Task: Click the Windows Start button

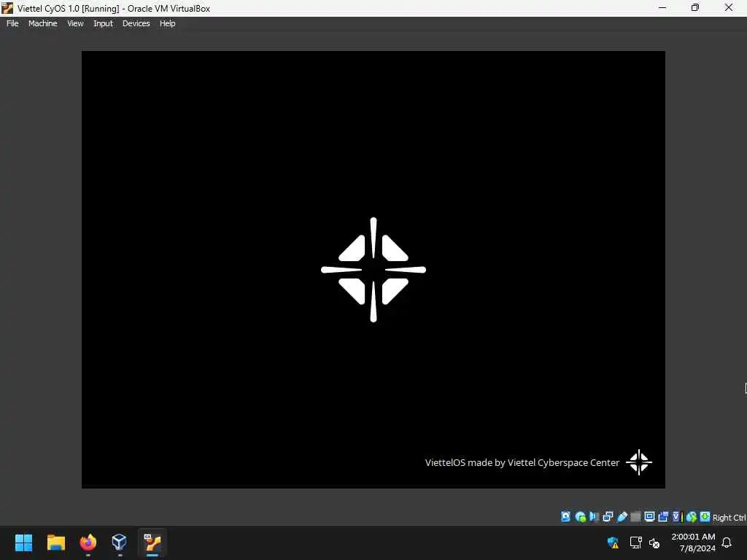Action: 23,542
